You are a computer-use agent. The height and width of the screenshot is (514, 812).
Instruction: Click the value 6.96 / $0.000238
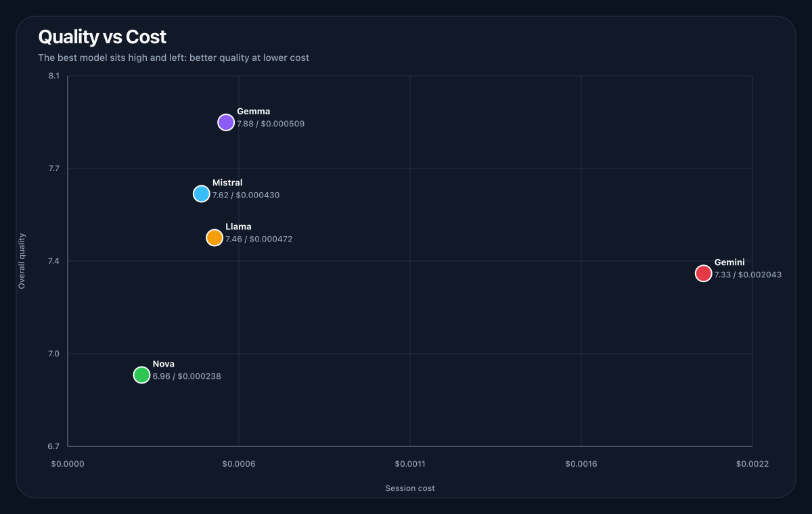click(x=187, y=376)
